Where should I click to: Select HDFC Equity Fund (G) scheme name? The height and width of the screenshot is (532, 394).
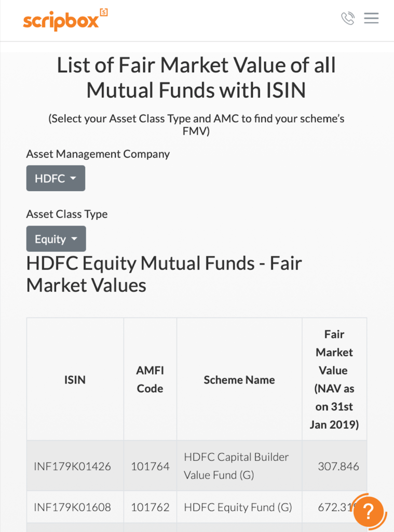pyautogui.click(x=238, y=507)
